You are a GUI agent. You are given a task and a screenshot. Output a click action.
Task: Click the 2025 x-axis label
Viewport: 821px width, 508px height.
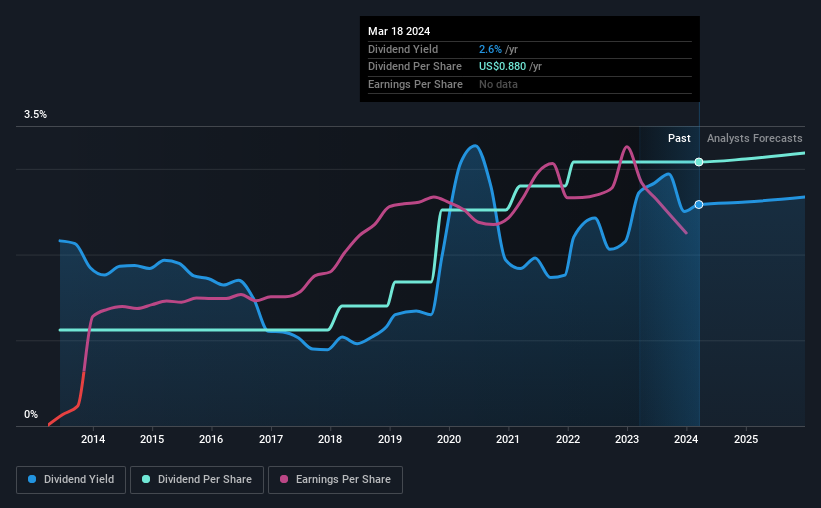[x=746, y=439]
